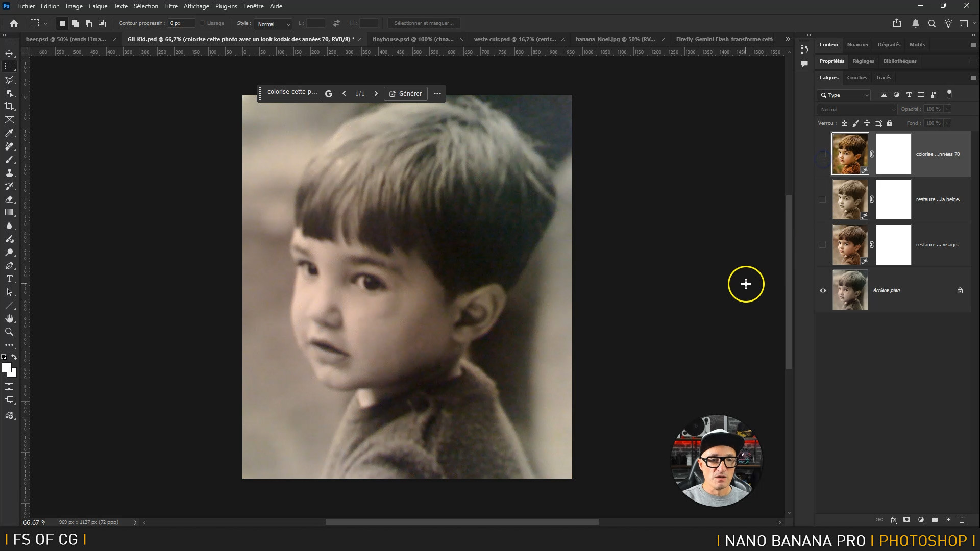The height and width of the screenshot is (551, 980).
Task: Open the Style Normal dropdown
Action: point(274,24)
